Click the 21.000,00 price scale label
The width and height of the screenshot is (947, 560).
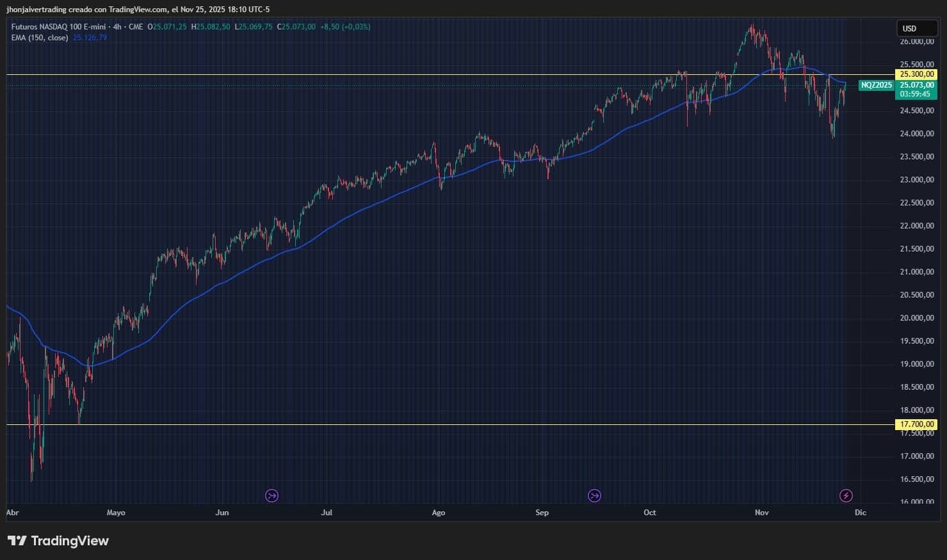pos(917,272)
